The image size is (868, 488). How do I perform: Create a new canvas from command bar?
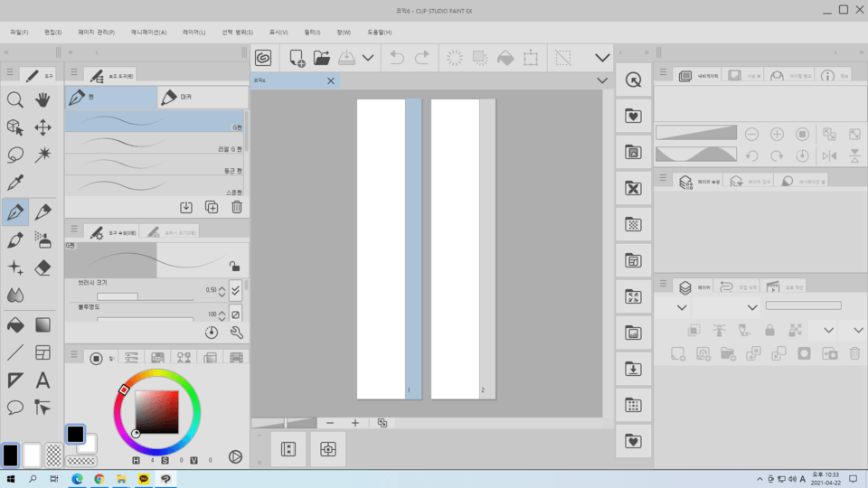click(x=297, y=58)
